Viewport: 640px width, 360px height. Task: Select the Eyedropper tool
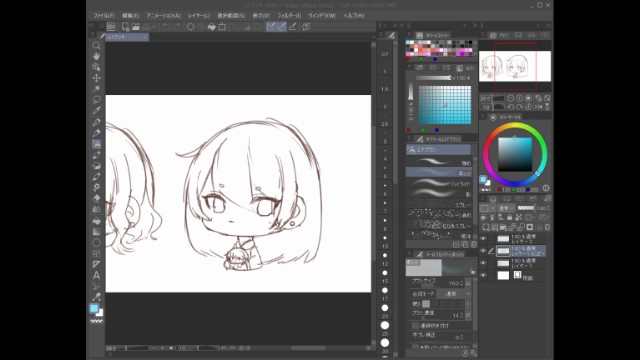96,111
